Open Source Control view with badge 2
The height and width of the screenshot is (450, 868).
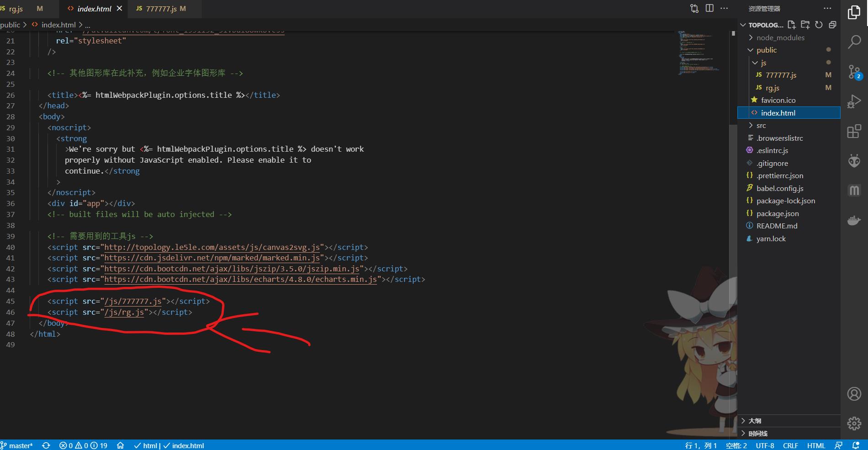click(854, 72)
